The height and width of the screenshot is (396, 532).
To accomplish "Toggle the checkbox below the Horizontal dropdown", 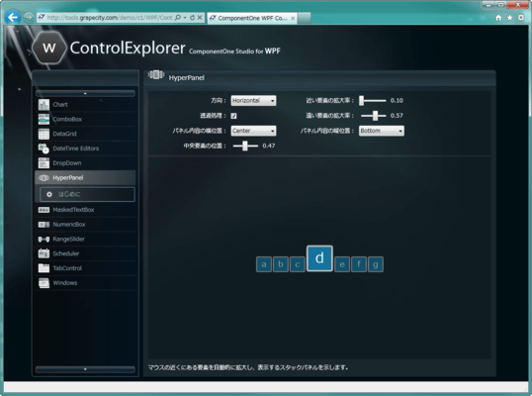I will click(233, 116).
